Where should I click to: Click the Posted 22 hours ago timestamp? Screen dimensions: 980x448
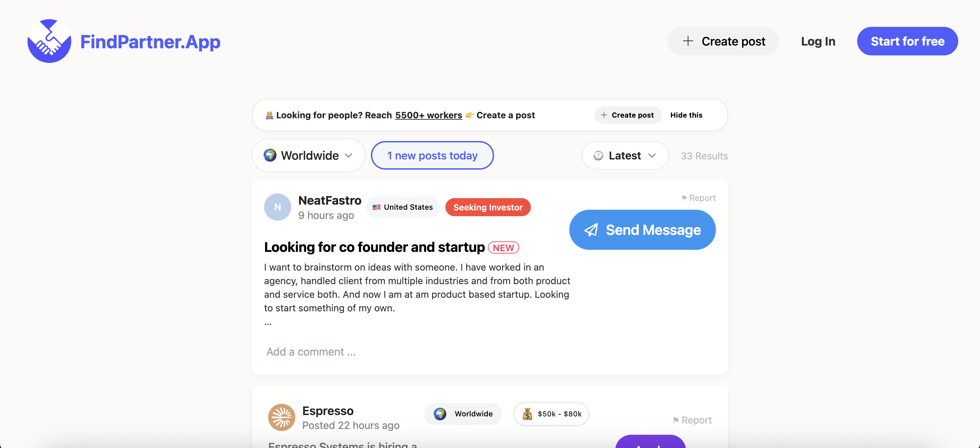[x=351, y=425]
